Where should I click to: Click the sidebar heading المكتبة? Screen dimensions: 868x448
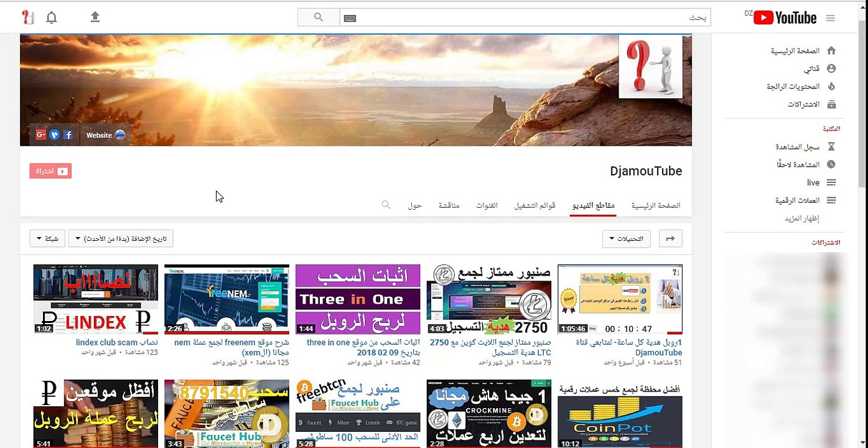831,129
